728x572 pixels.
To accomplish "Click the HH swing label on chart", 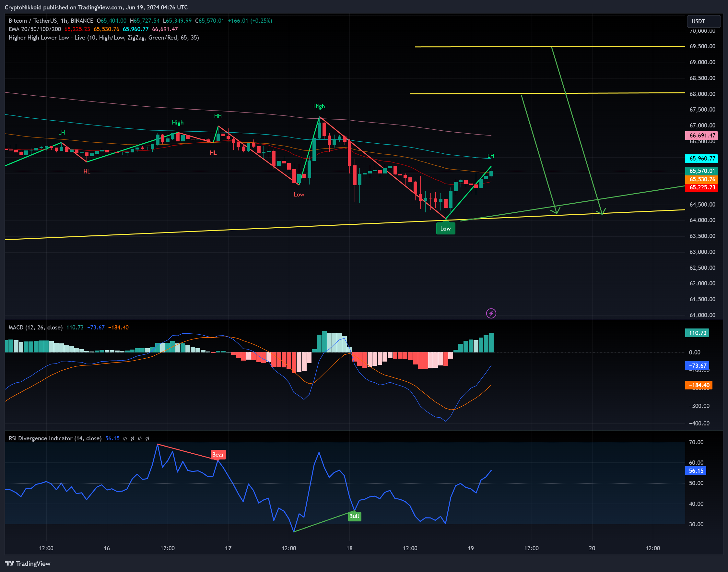I will 218,116.
